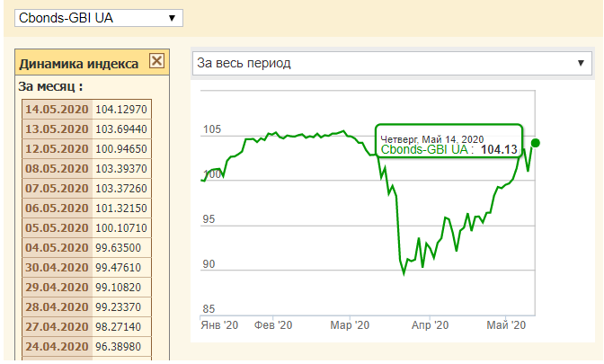The height and width of the screenshot is (364, 604).
Task: Select the 12.05.2020 date cell
Action: 57,148
